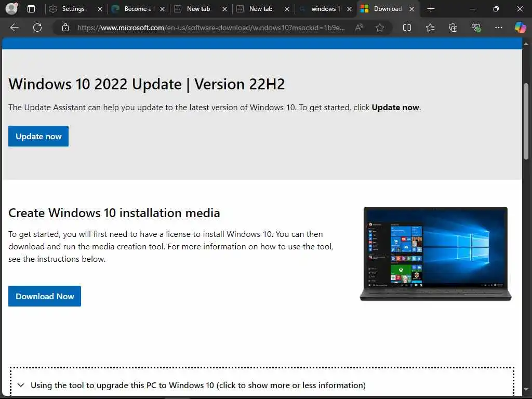The image size is (532, 399).
Task: Click the Windows 10 laptop image
Action: 436,254
